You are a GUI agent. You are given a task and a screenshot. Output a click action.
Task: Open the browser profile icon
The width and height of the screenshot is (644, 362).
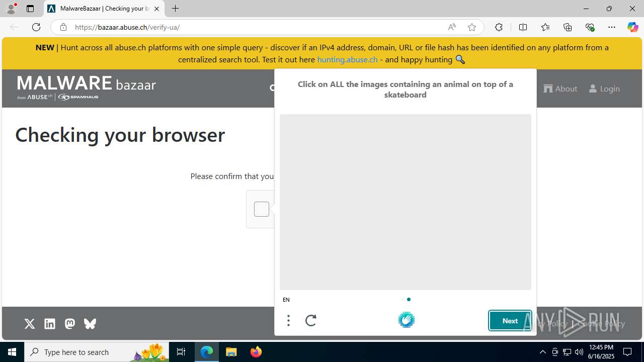tap(11, 9)
